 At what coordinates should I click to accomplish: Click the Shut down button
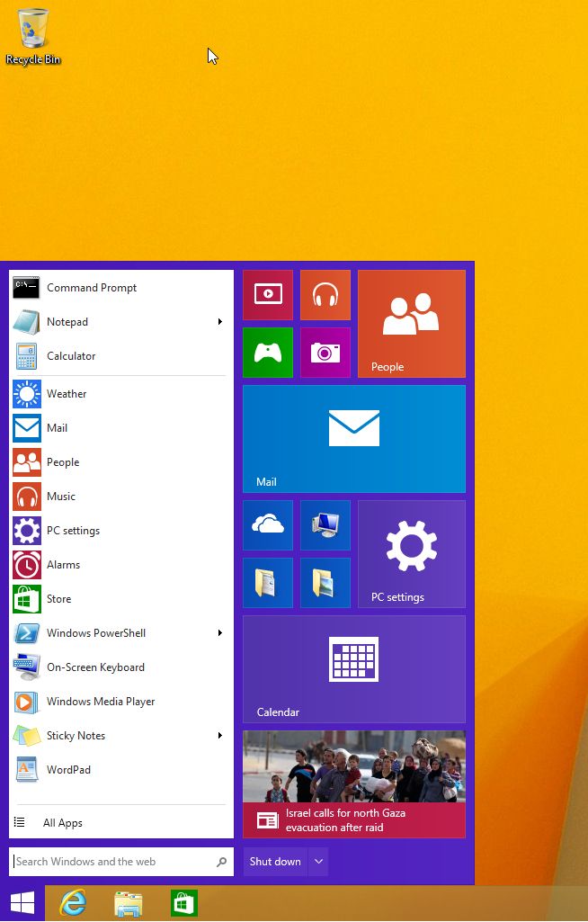[275, 862]
